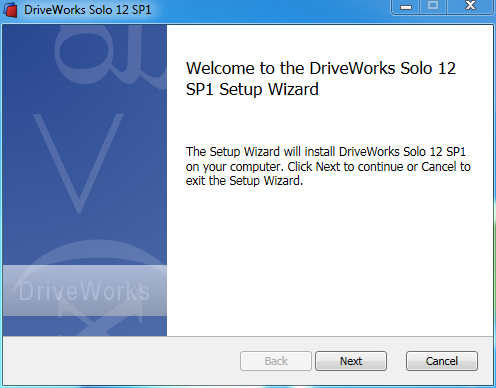Screen dimensions: 496x388
Task: Cancel the DriveWorks Solo setup wizard
Action: click(442, 361)
